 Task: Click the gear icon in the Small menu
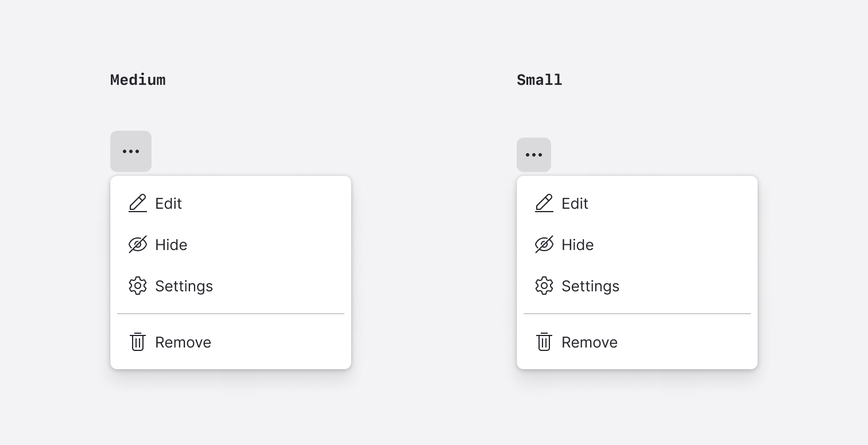(x=544, y=286)
